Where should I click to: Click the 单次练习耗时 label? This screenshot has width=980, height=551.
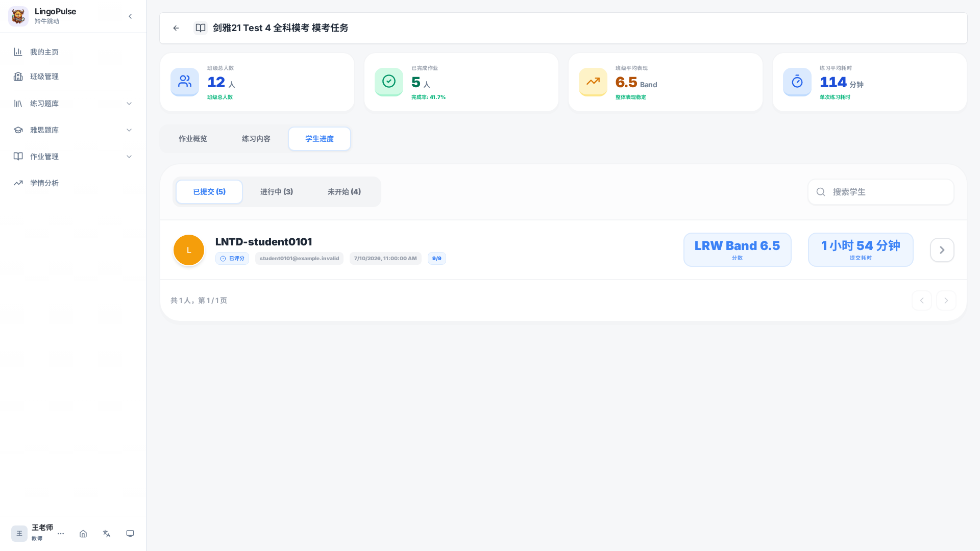835,97
